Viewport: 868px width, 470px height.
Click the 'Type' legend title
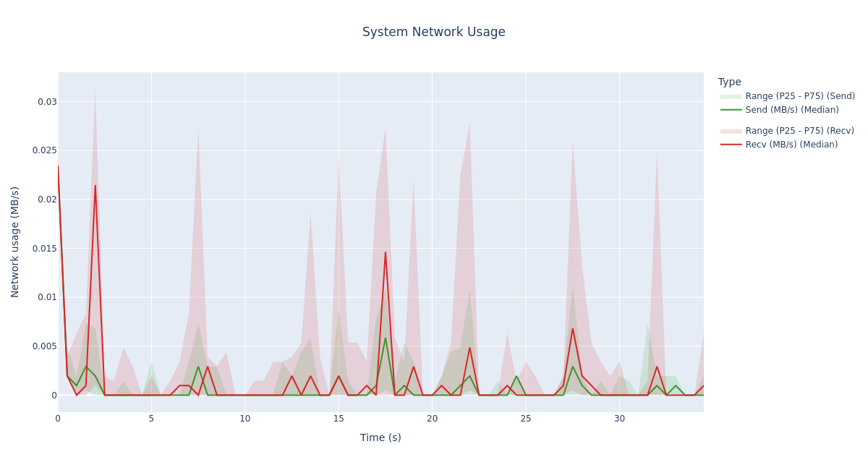tap(729, 82)
